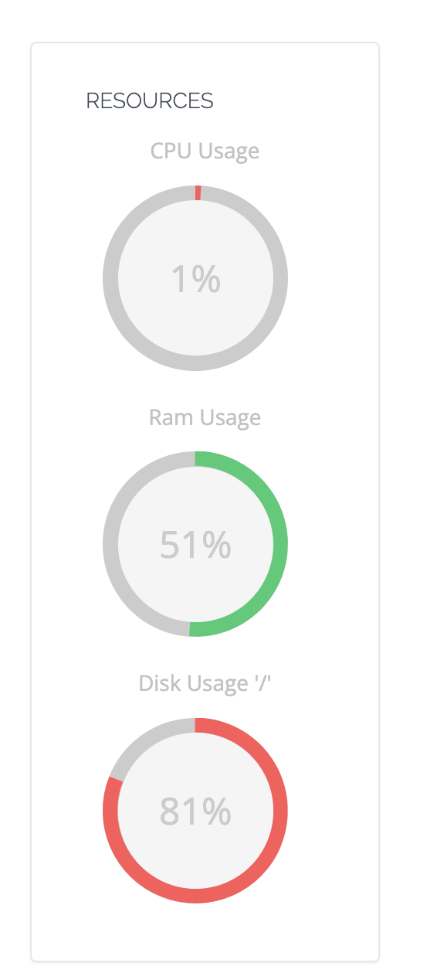Select the Ram Usage label

click(205, 417)
